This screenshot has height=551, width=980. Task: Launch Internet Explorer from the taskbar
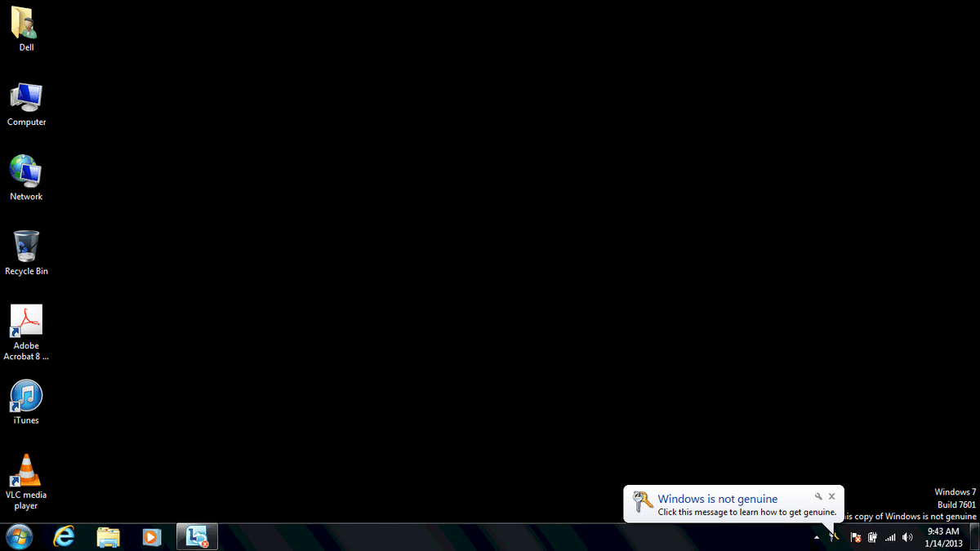(x=64, y=536)
